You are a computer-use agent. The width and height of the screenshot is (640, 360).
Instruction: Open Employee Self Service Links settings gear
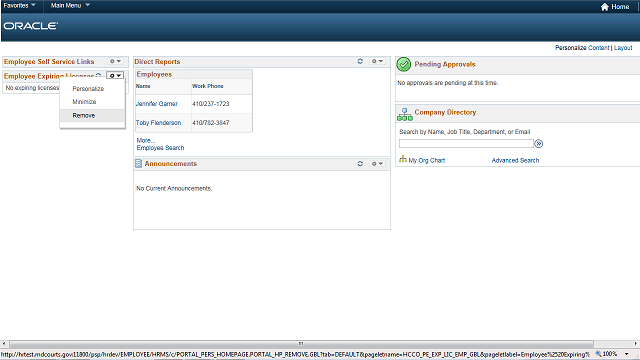point(115,61)
